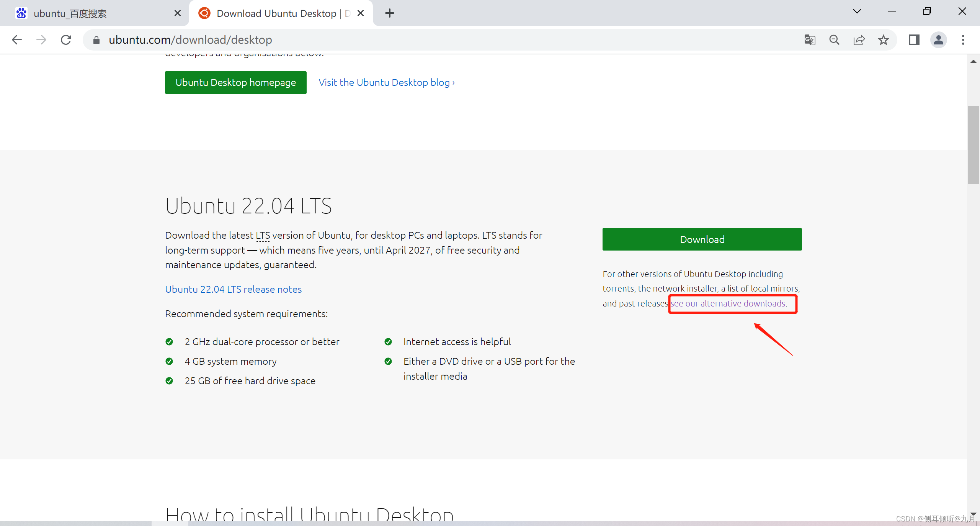Click the check icon beside 25 GB drive space
This screenshot has height=526, width=980.
(169, 381)
